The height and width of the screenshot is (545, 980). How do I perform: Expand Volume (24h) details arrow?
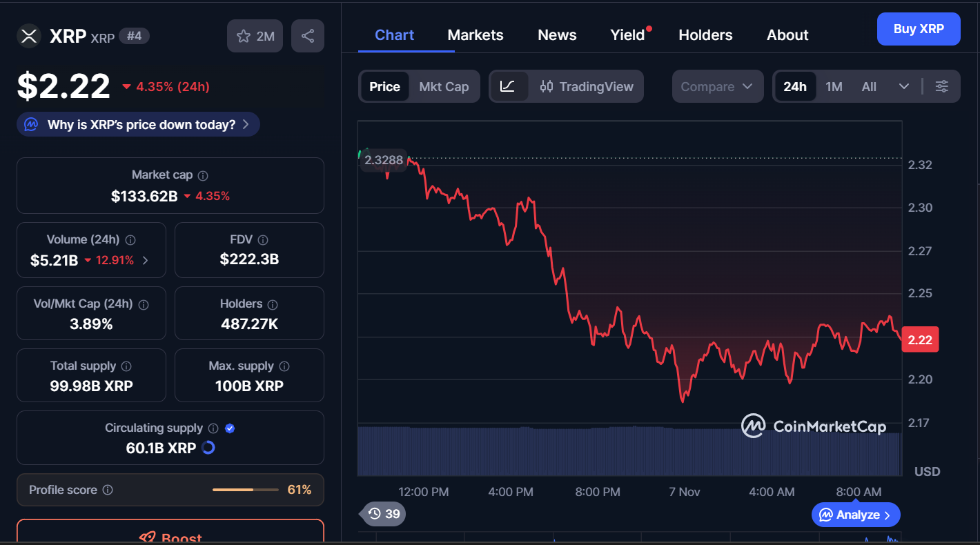click(145, 260)
